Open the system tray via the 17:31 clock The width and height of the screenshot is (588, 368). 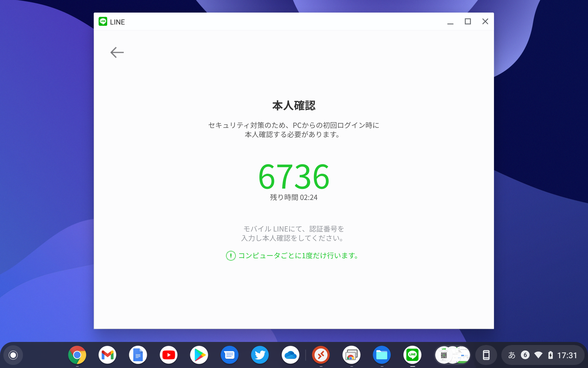[567, 355]
